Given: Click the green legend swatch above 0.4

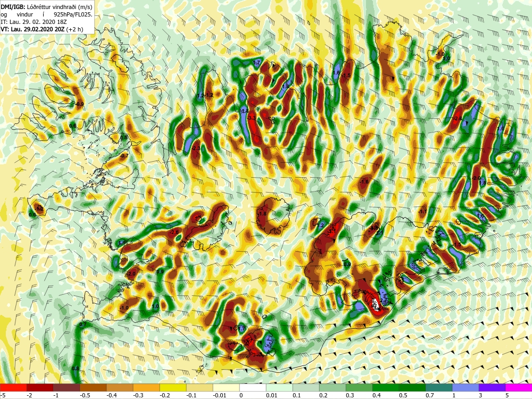Looking at the screenshot, I should tap(386, 387).
